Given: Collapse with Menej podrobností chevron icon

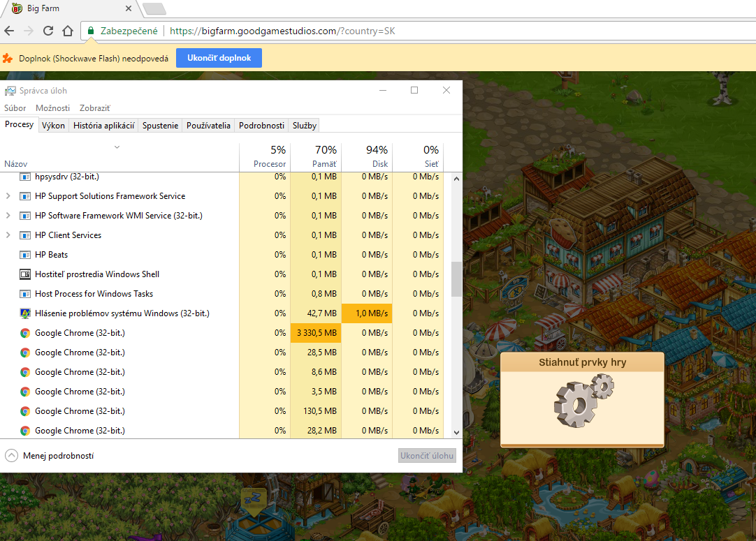Looking at the screenshot, I should [12, 456].
